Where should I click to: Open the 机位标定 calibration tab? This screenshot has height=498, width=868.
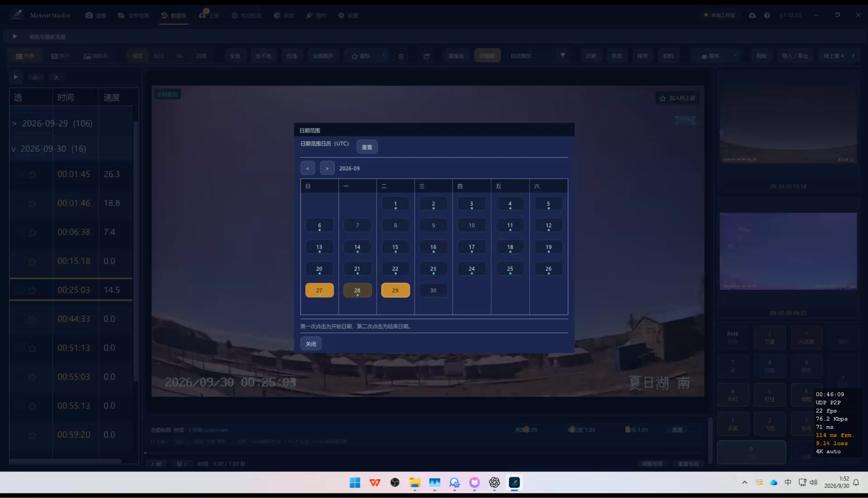(247, 15)
